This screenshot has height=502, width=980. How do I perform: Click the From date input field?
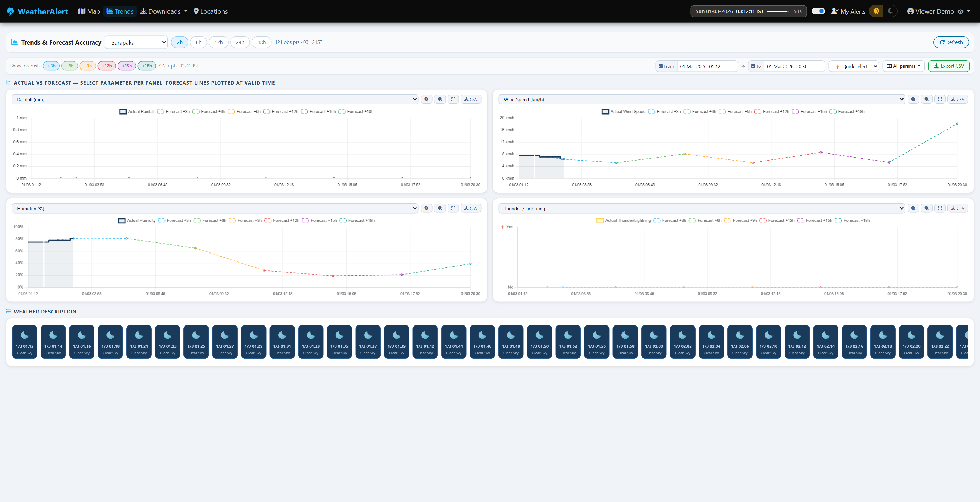[706, 66]
